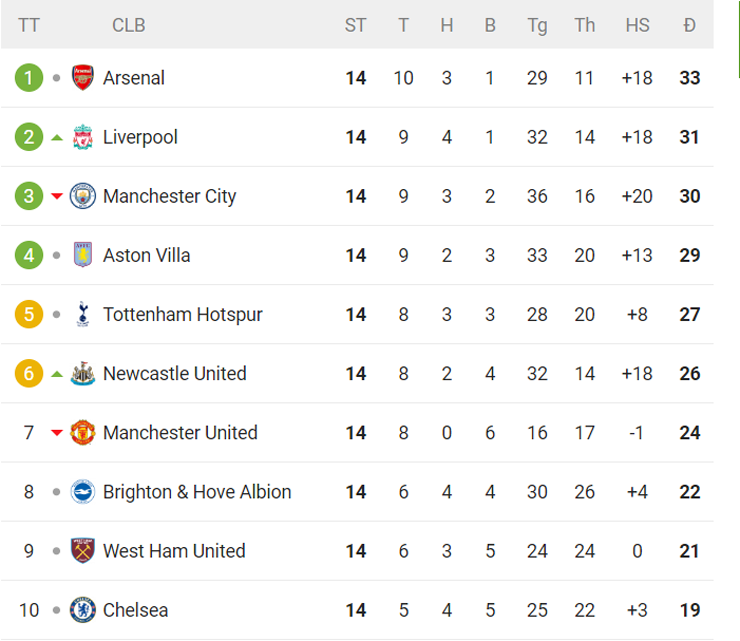Click Manchester City's red down-arrow indicator

tap(57, 196)
